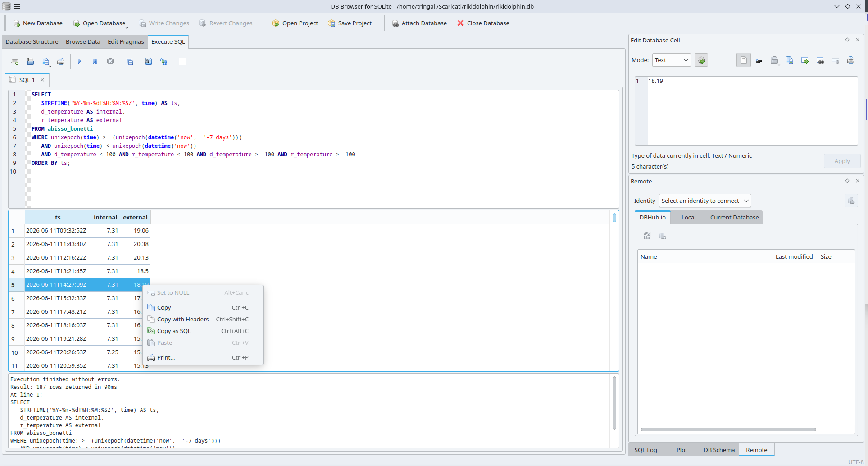This screenshot has width=868, height=466.
Task: Expand the identity selection combo box
Action: click(705, 201)
